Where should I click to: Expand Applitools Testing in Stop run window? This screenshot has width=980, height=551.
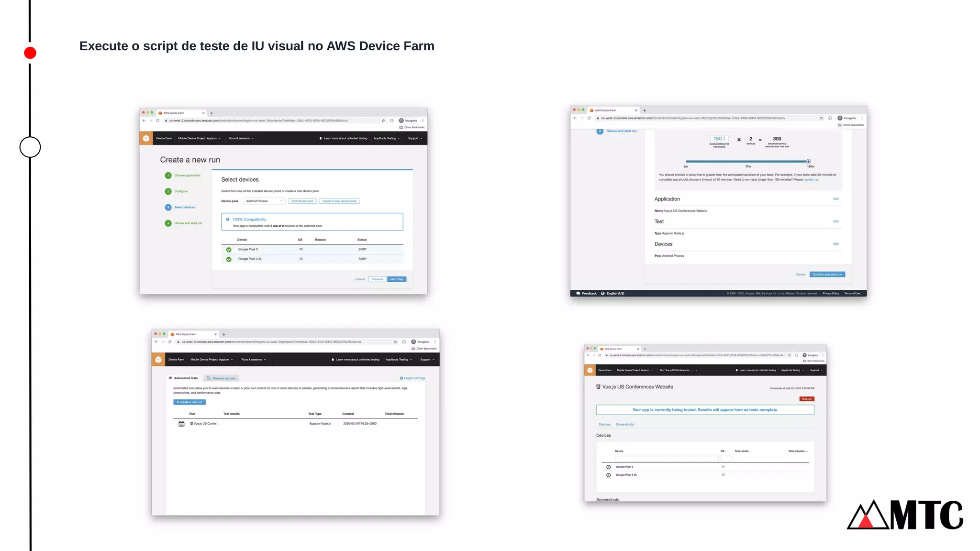click(792, 370)
